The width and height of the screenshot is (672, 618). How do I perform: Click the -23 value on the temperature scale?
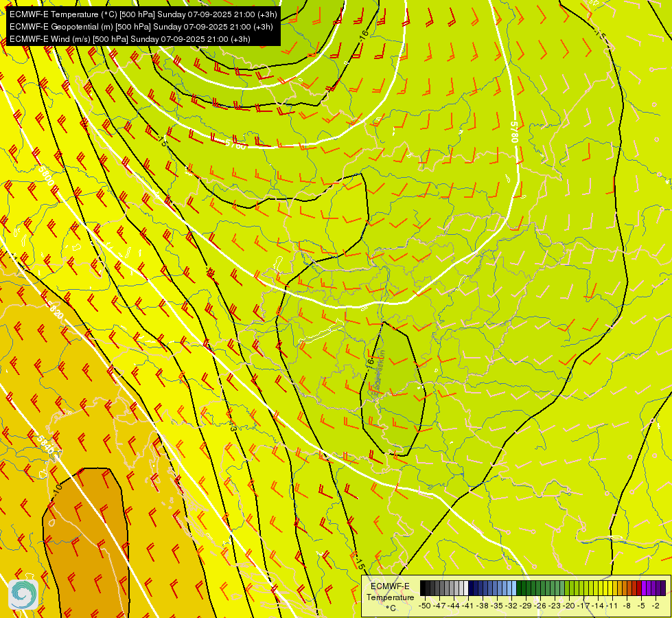coord(555,606)
